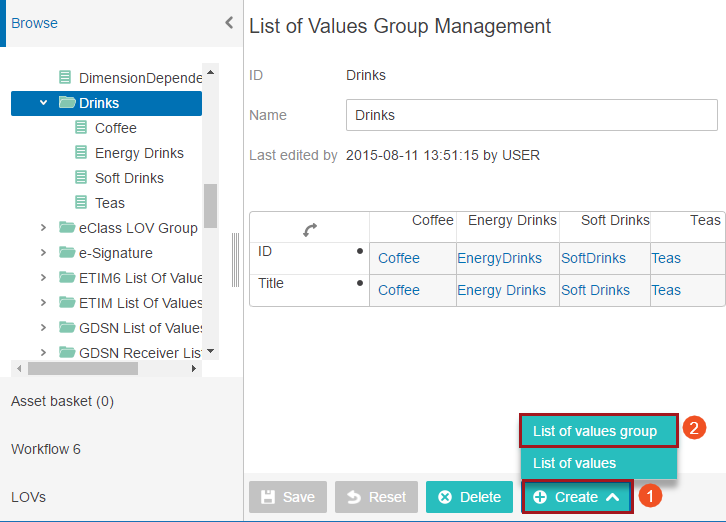Click the tree scroll left arrow

click(19, 369)
